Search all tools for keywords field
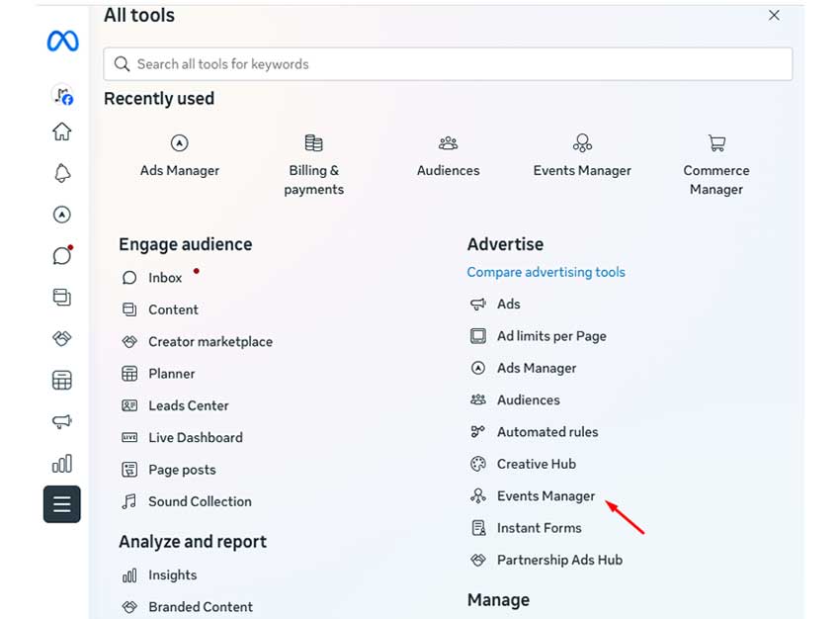 click(x=448, y=64)
